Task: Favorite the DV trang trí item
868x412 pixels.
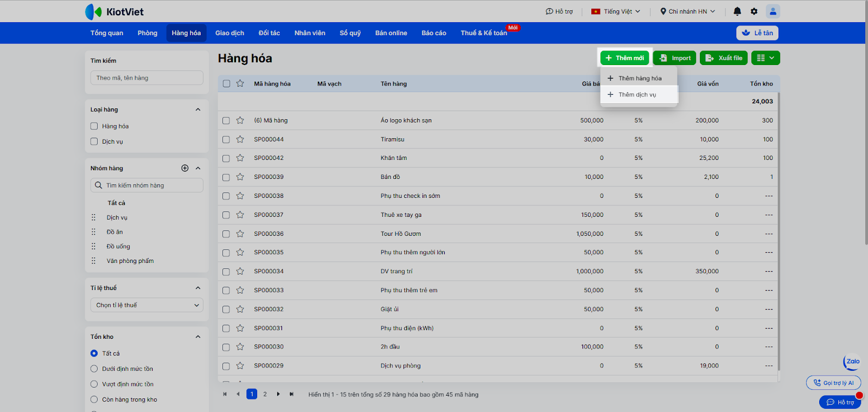Action: [240, 271]
